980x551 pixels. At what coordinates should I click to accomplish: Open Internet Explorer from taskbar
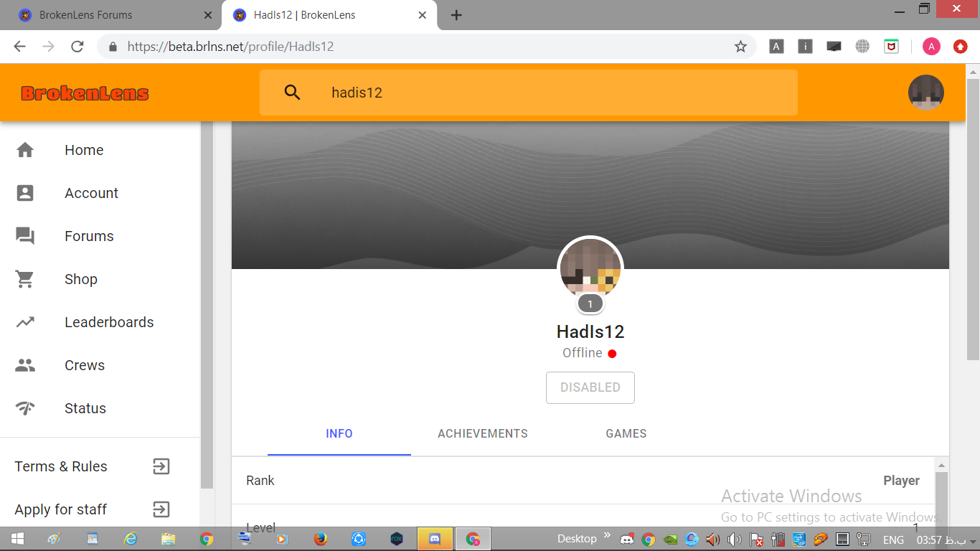[x=131, y=539]
